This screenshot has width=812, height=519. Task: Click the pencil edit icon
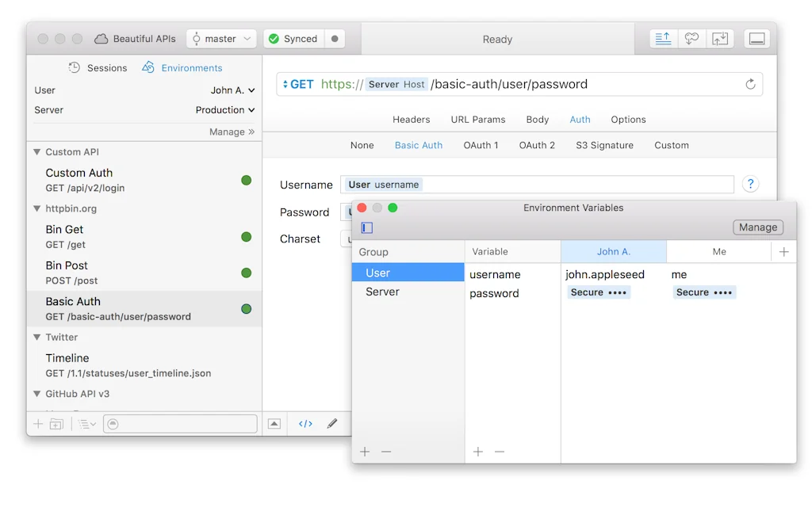332,424
